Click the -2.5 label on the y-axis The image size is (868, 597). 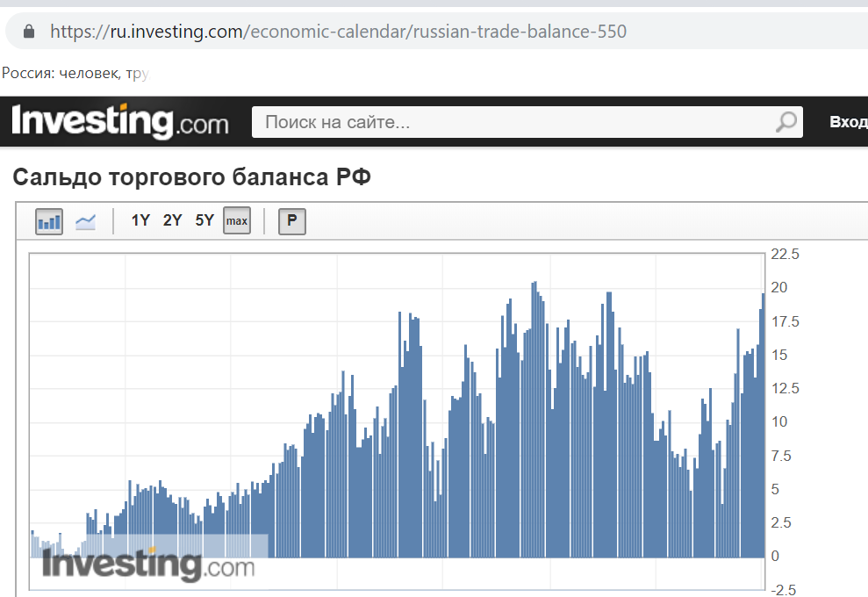point(784,589)
